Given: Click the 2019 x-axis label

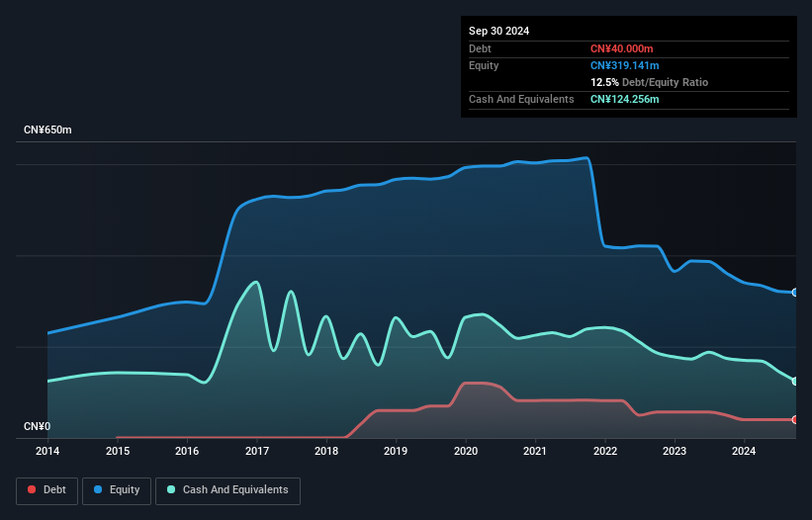Looking at the screenshot, I should point(396,451).
